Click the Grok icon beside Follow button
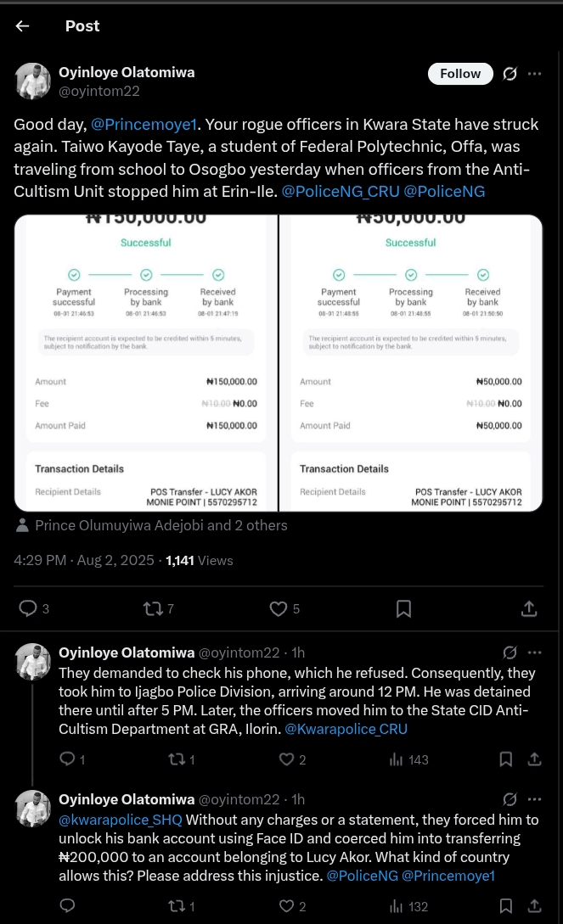Image resolution: width=563 pixels, height=924 pixels. pyautogui.click(x=510, y=74)
